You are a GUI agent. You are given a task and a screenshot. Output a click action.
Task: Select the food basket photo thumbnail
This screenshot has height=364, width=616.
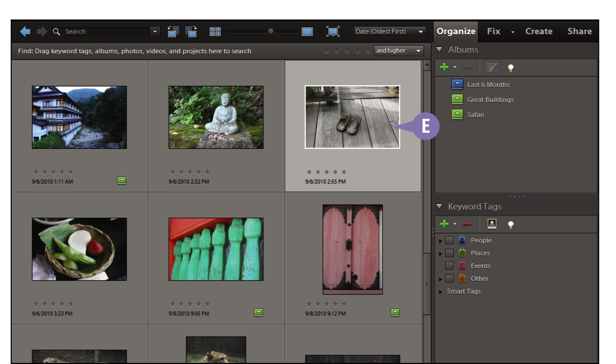(x=79, y=249)
